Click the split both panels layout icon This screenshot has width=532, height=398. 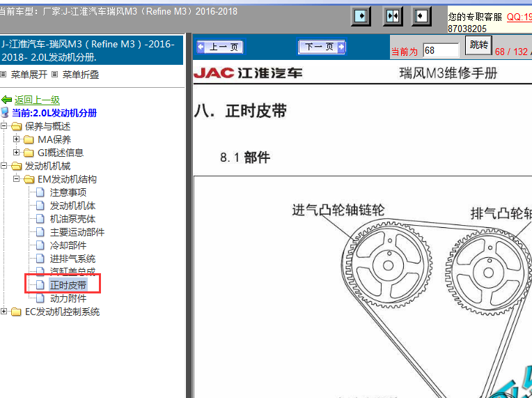click(x=393, y=16)
